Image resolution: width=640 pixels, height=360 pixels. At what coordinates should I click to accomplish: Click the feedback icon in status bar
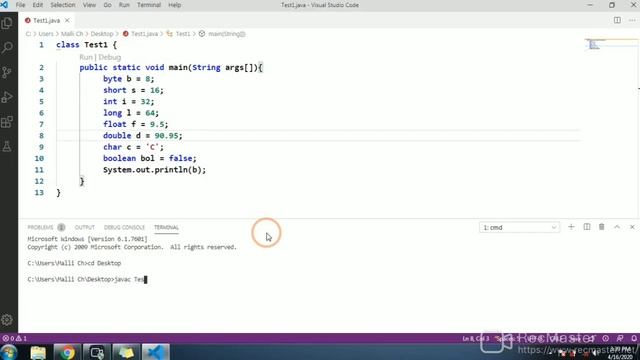tap(620, 338)
